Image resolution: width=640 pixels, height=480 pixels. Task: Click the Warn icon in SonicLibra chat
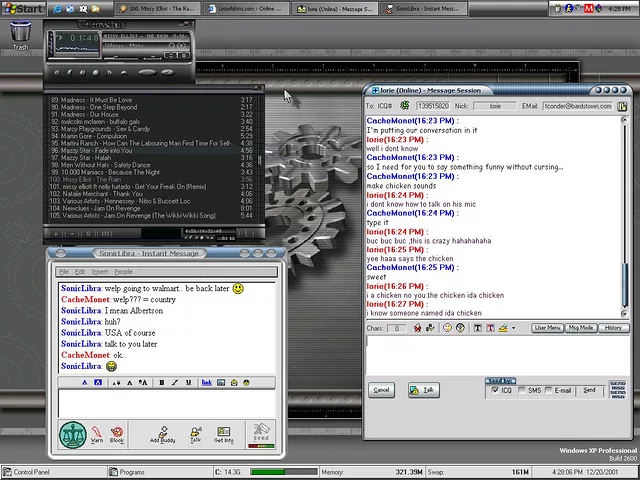click(x=97, y=434)
